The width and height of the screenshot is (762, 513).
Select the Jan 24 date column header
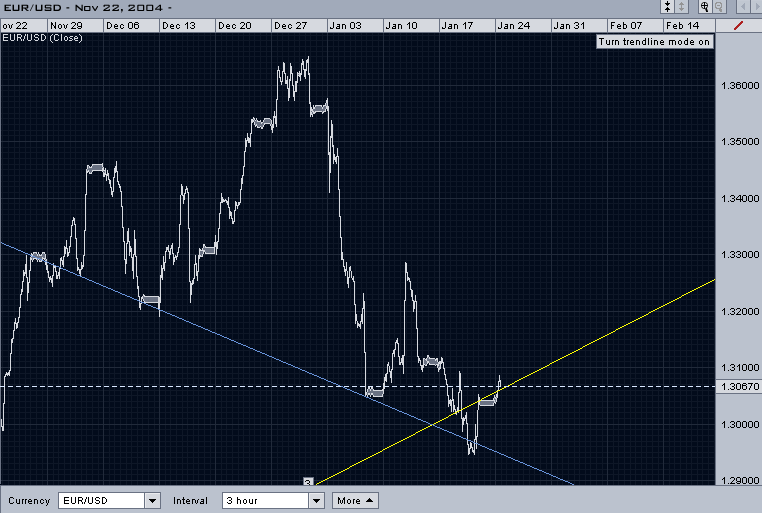coord(523,26)
